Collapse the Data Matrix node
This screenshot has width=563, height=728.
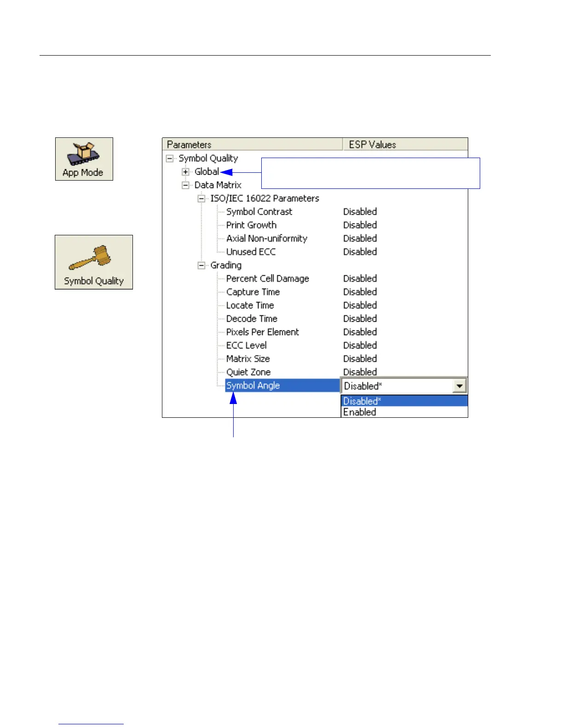185,185
